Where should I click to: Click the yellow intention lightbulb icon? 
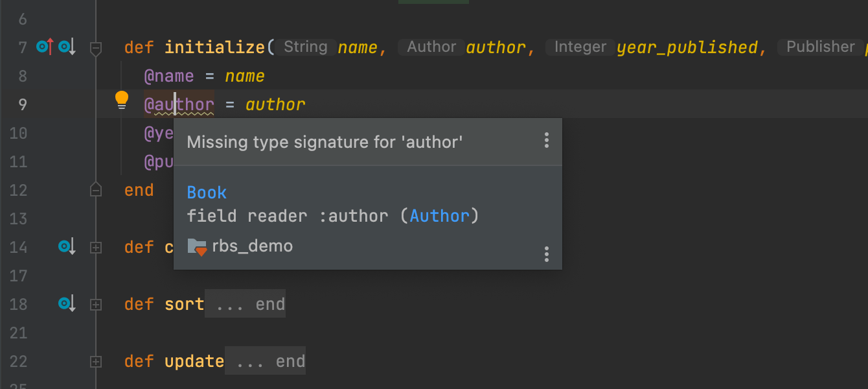[122, 100]
